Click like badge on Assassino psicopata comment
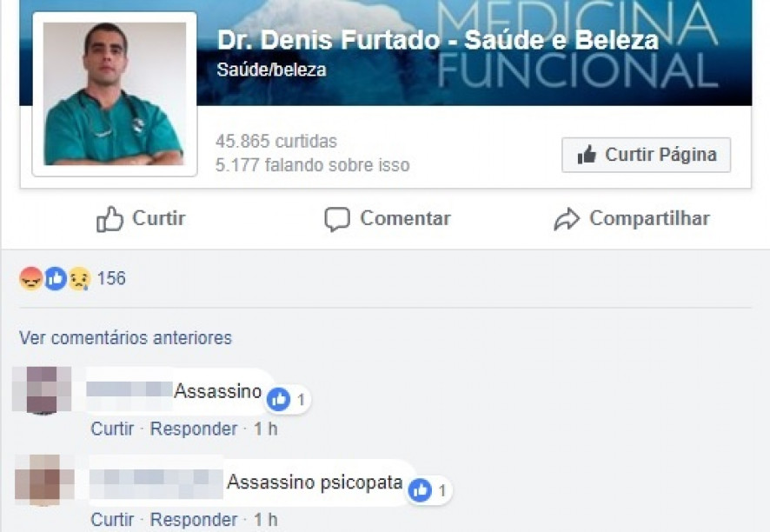The image size is (770, 532). pos(421,489)
